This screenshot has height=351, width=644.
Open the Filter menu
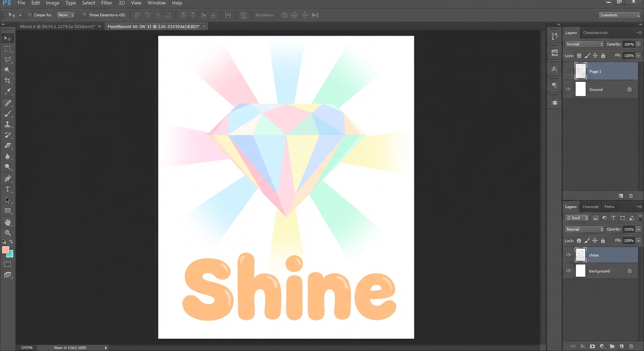click(x=107, y=3)
